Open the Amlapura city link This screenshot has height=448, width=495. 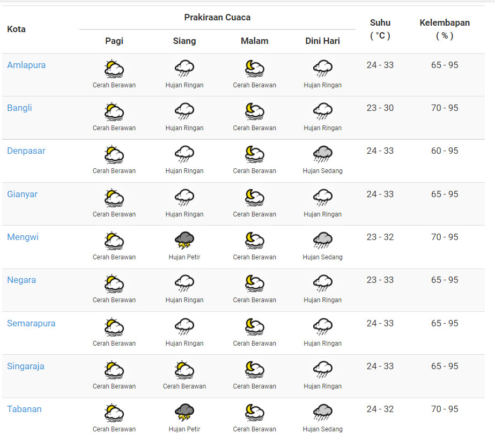[26, 65]
